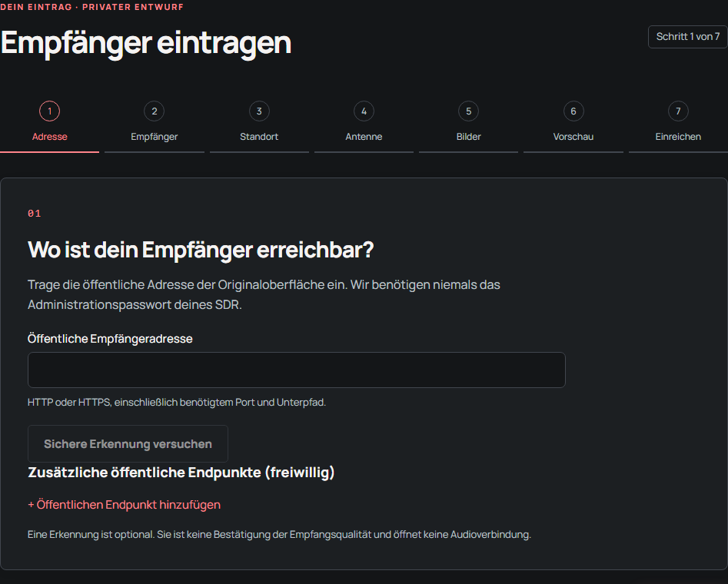Click Sichere Erkennung versuchen button

[x=128, y=444]
